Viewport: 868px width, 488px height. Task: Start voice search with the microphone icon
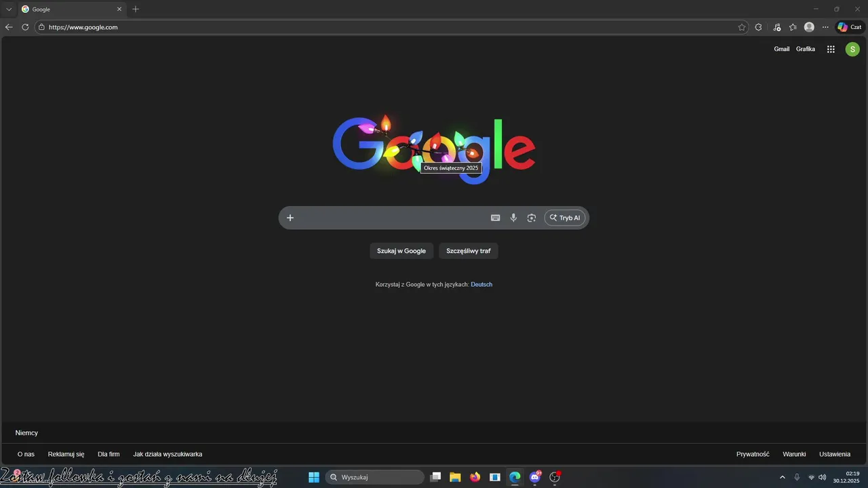(513, 218)
